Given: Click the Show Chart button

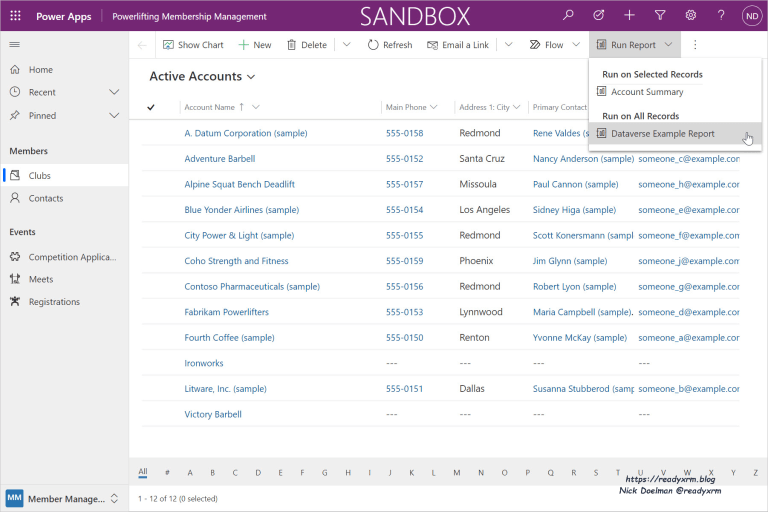Looking at the screenshot, I should [x=193, y=45].
